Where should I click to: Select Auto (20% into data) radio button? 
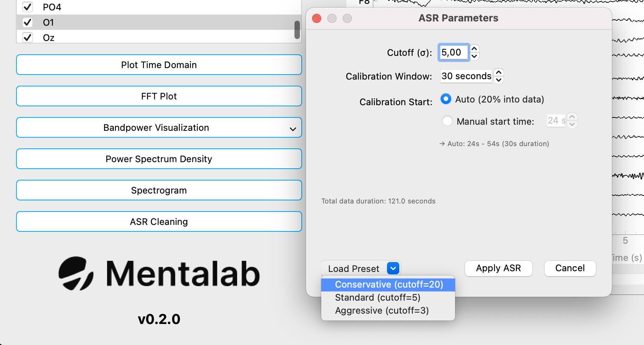(446, 99)
